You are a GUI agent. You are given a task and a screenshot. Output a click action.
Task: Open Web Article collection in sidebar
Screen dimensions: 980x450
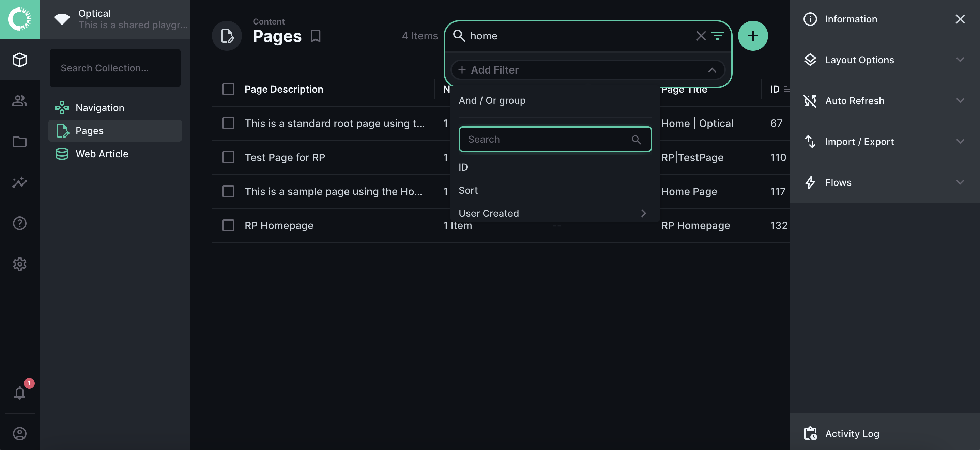click(x=102, y=154)
